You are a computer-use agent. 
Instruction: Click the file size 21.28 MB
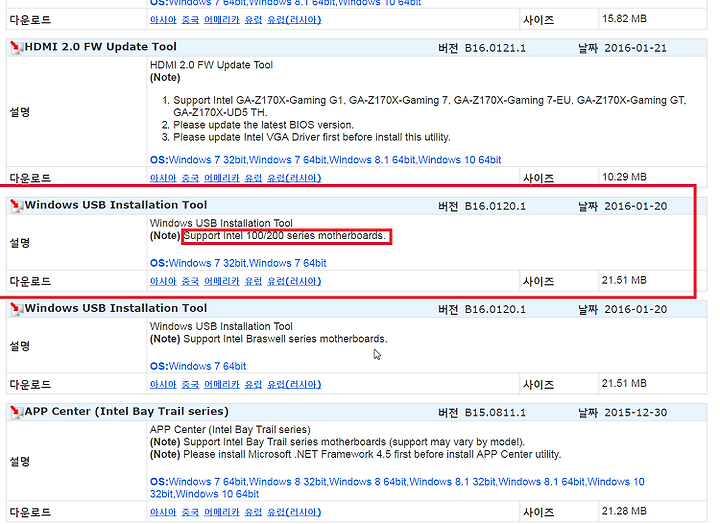[624, 511]
